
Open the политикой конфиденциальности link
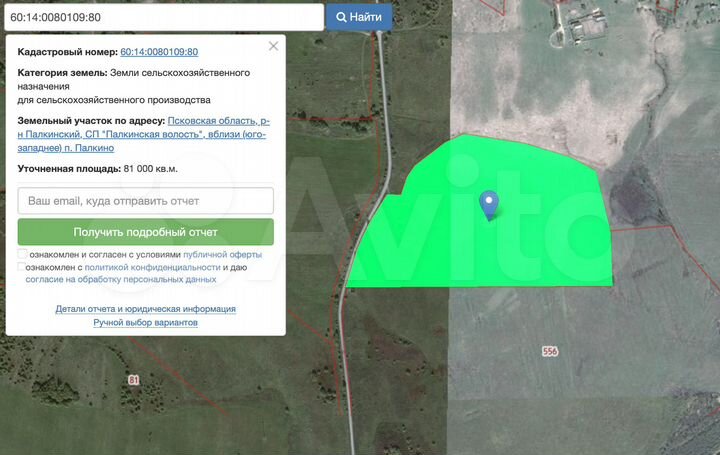152,267
